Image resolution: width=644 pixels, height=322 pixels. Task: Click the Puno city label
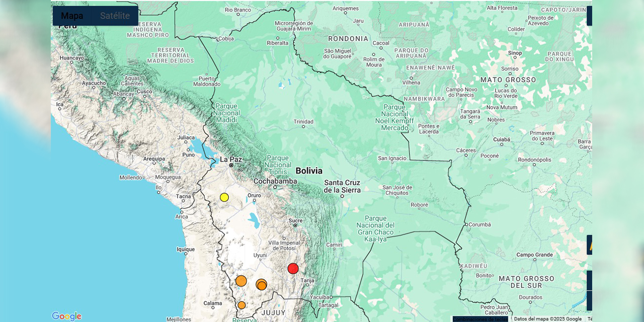point(188,154)
